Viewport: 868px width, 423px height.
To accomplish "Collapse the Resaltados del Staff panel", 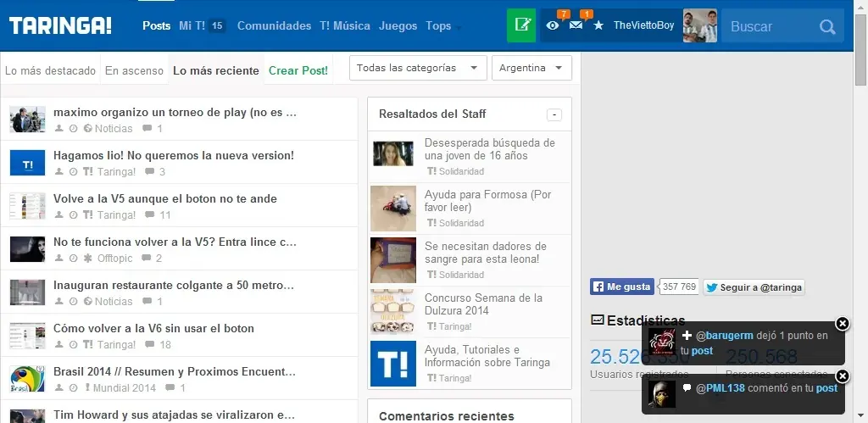I will pos(554,114).
